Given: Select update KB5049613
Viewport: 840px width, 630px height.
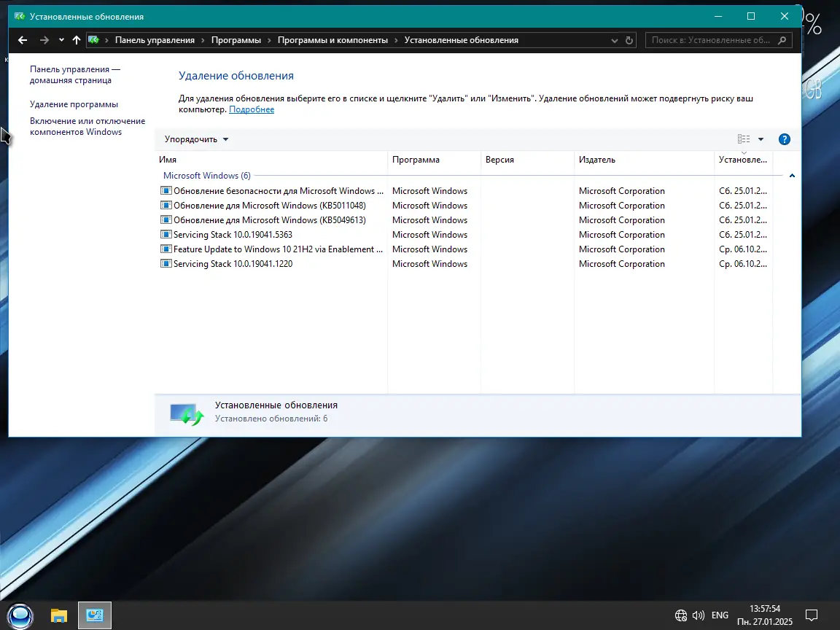Looking at the screenshot, I should [464, 220].
